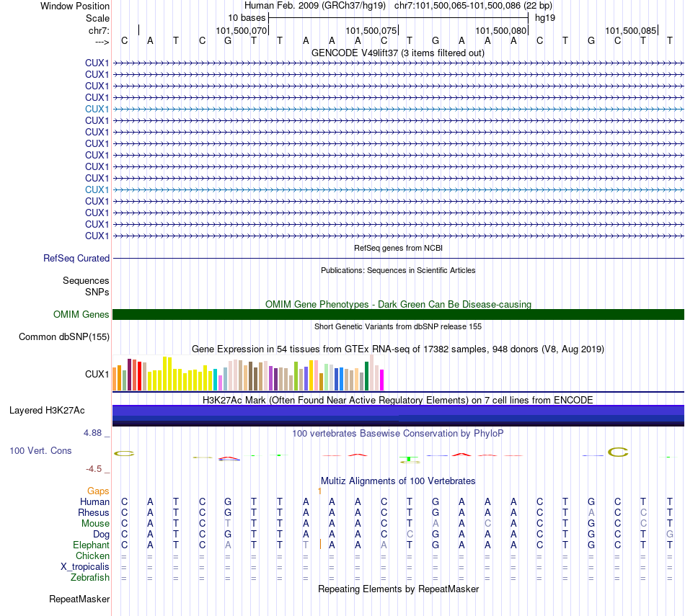
Task: Open Repeating Elements by RepeatMasker title
Action: tap(398, 589)
